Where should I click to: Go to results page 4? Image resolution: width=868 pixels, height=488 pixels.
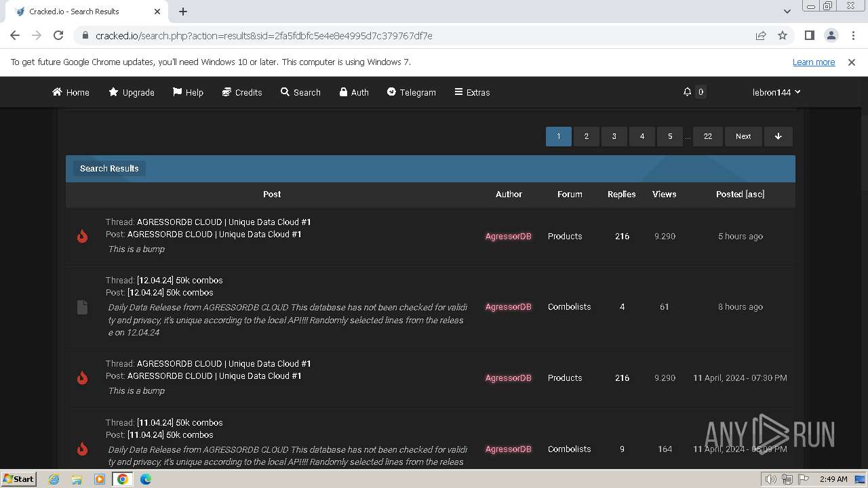tap(642, 136)
